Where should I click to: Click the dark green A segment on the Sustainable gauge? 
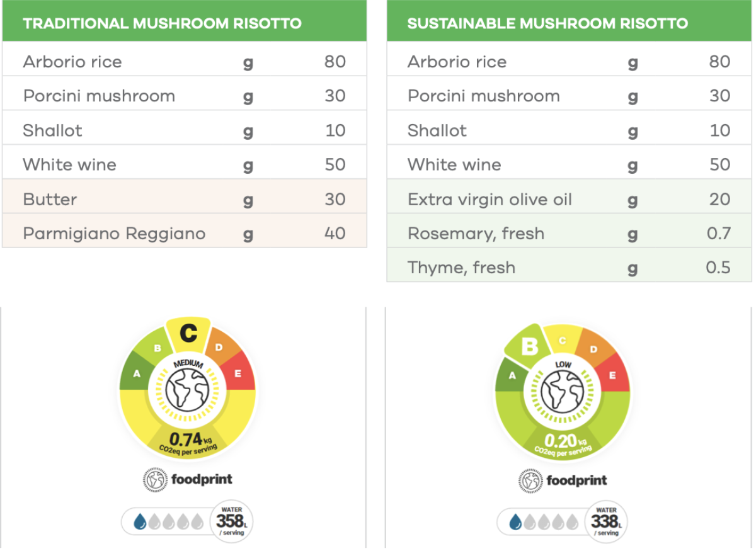[512, 376]
